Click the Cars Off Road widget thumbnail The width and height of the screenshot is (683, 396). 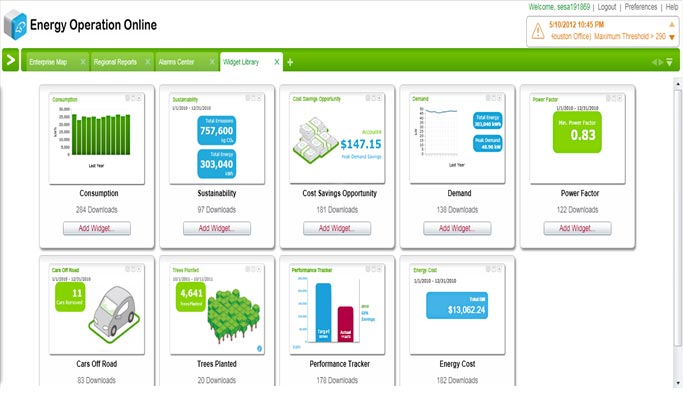[97, 309]
